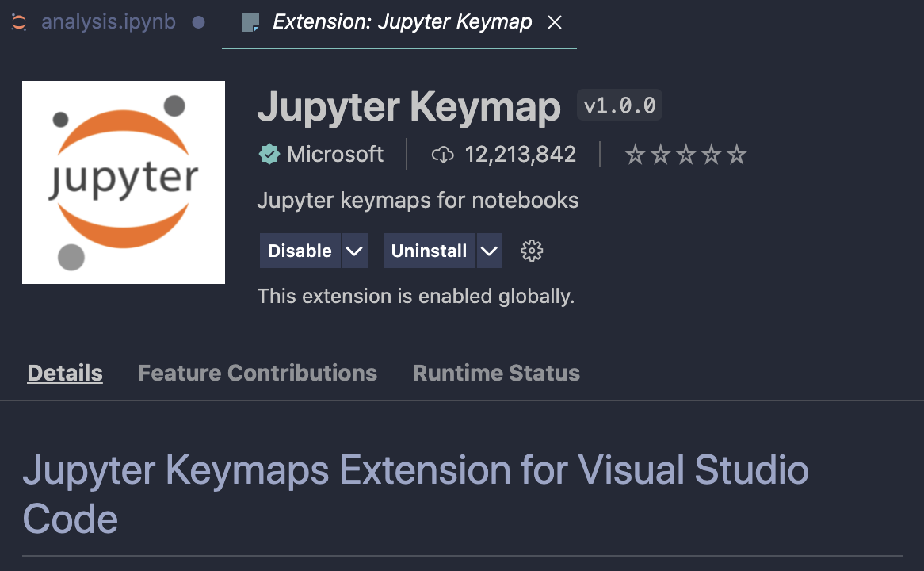Screen dimensions: 924x571
Task: Open the Microsoft publisher link
Action: 334,155
